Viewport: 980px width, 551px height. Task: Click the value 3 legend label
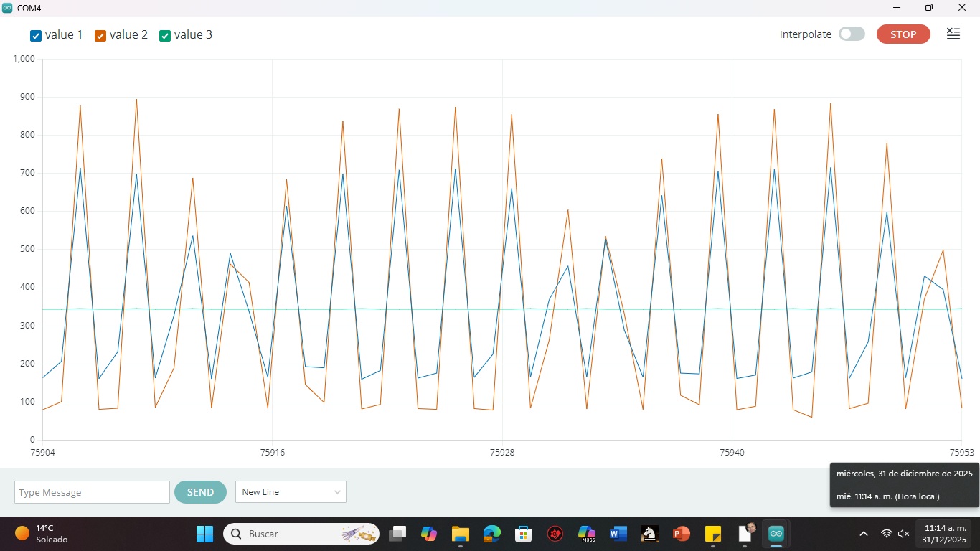(193, 34)
